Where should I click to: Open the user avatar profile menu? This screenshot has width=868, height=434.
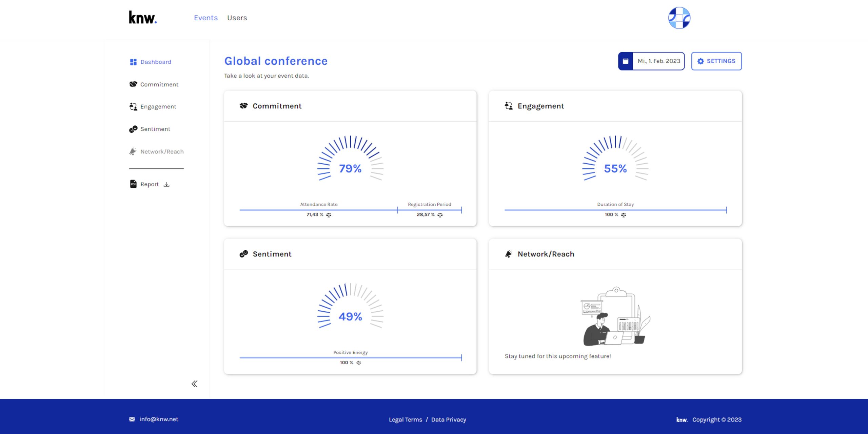coord(679,18)
